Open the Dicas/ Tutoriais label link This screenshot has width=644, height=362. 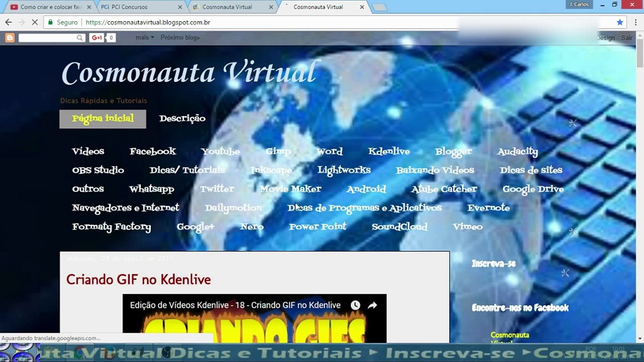(x=187, y=170)
